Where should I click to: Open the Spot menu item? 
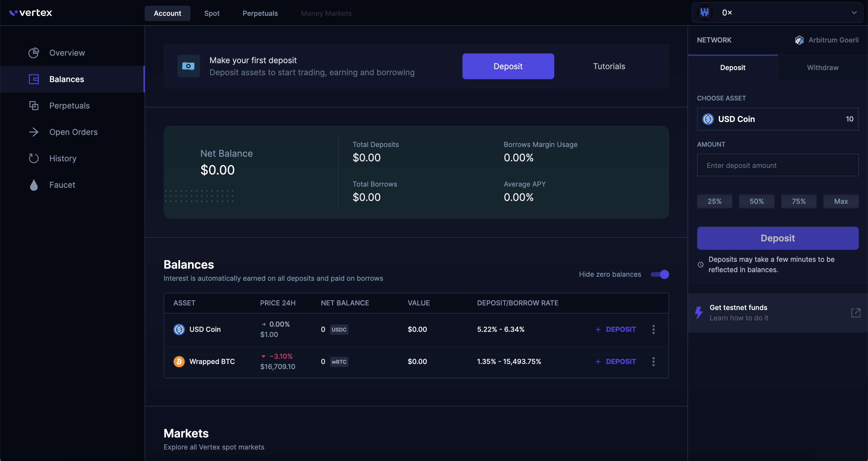212,13
